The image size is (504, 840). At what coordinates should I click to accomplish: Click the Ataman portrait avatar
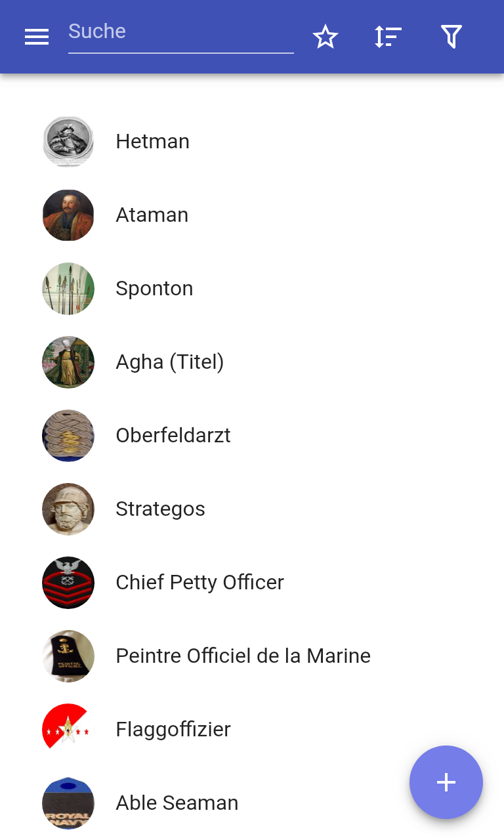(68, 215)
